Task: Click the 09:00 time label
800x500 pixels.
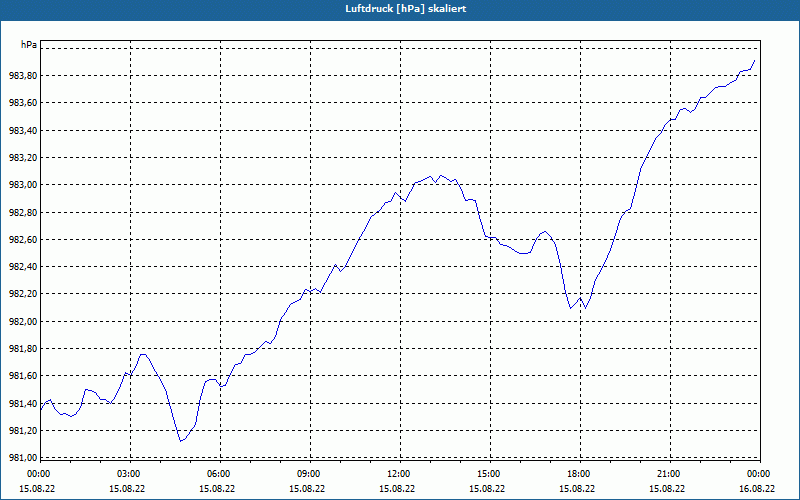Action: (x=309, y=474)
